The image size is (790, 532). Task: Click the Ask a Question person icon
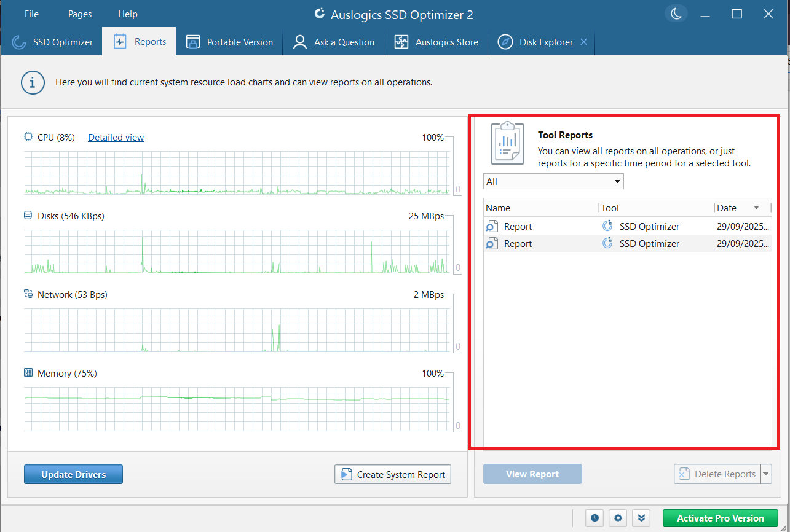(299, 42)
